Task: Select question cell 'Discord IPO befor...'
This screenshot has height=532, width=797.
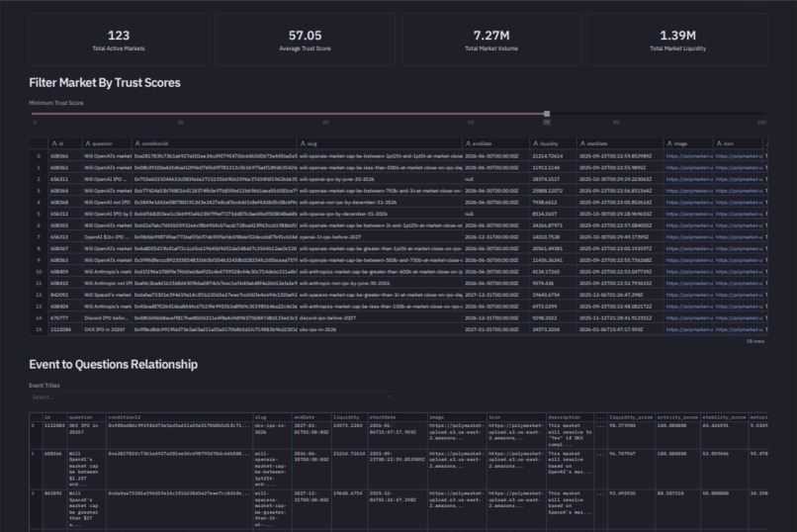Action: (107, 318)
